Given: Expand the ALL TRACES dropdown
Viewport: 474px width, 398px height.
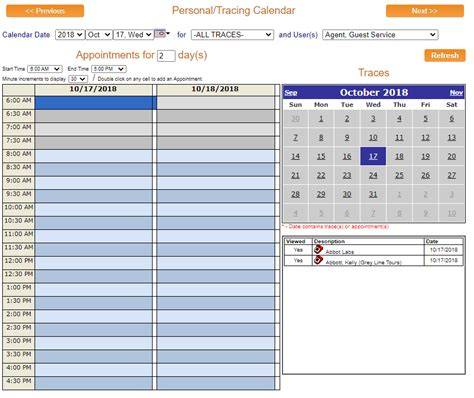Looking at the screenshot, I should click(232, 35).
